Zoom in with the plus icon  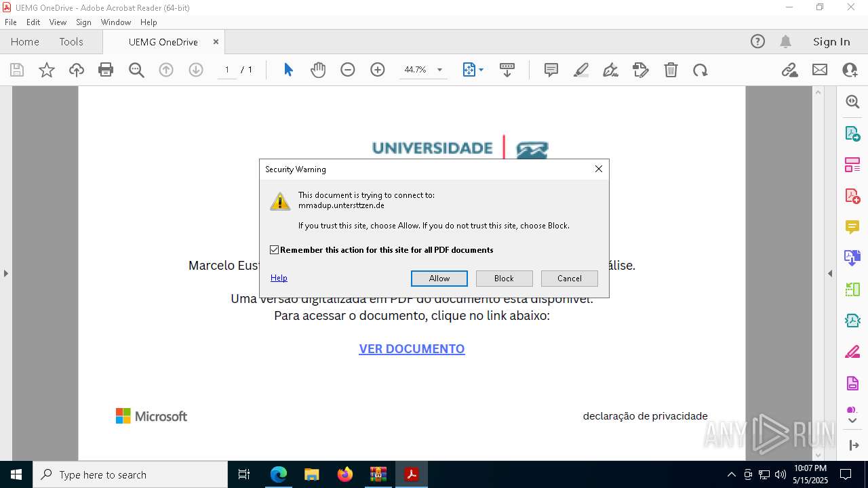point(378,70)
